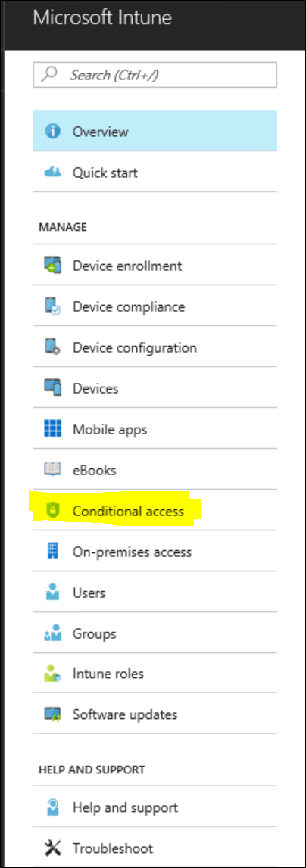Click the Devices monitor icon
The width and height of the screenshot is (306, 868).
coord(53,388)
